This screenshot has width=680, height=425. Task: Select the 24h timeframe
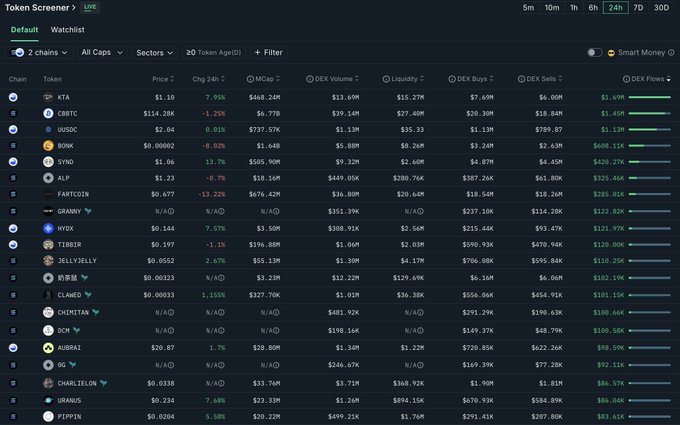click(615, 7)
